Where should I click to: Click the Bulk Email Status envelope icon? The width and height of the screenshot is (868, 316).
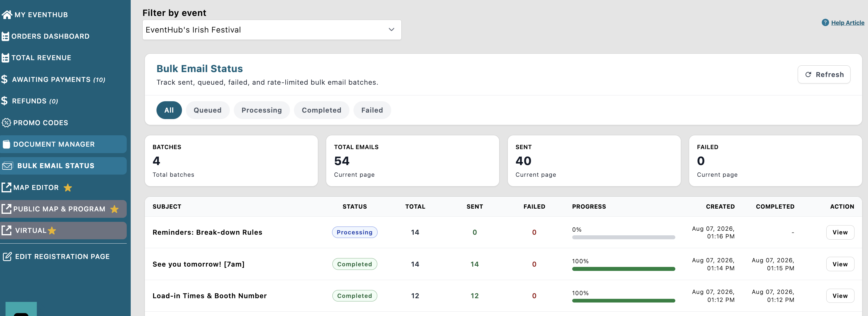coord(7,166)
